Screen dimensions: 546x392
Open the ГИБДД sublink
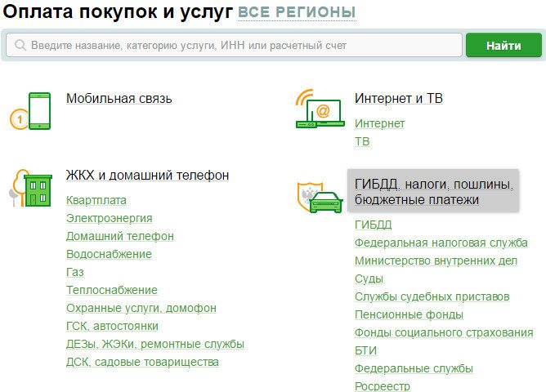click(x=374, y=225)
